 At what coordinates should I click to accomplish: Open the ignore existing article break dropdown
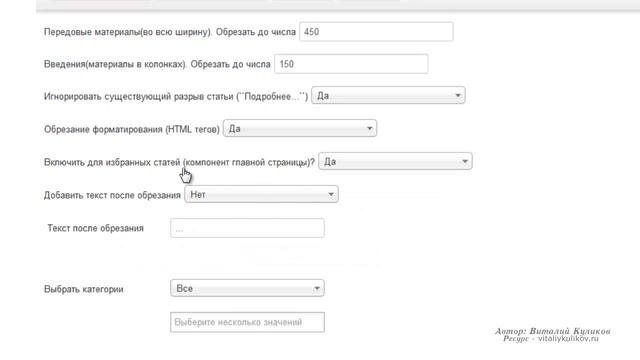(388, 96)
